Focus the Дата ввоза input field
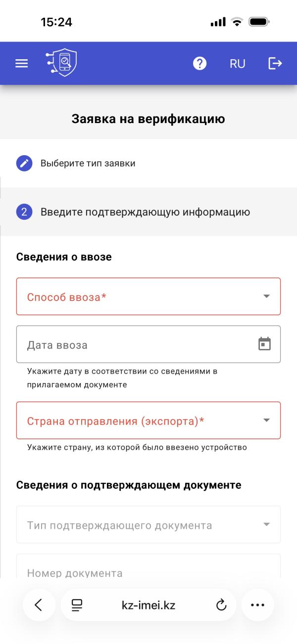This screenshot has height=644, width=297. pos(124,344)
